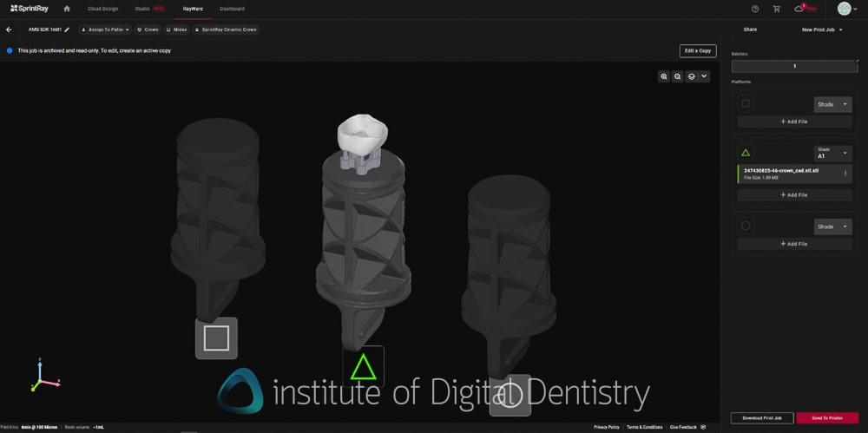
Task: Open the Terms & Conditions link
Action: click(644, 428)
